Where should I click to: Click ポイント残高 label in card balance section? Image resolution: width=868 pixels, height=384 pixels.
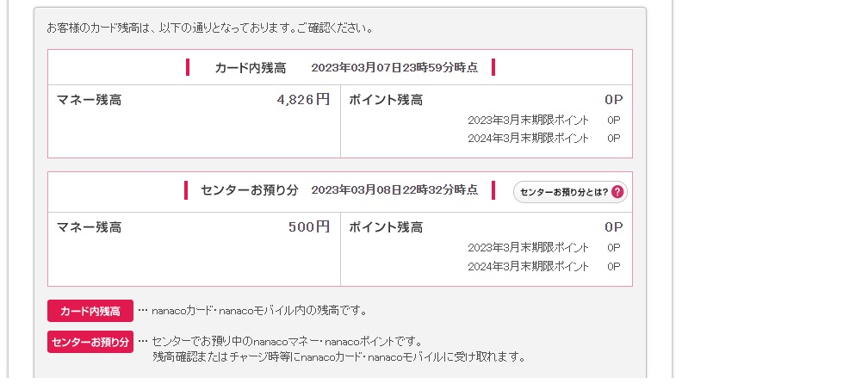[x=386, y=100]
